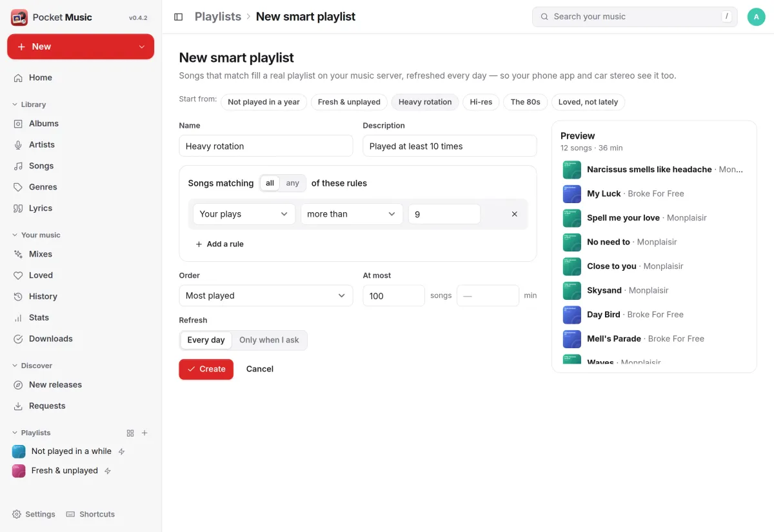Go to Songs in the Library
Screen dimensions: 774x532
(x=81, y=166)
